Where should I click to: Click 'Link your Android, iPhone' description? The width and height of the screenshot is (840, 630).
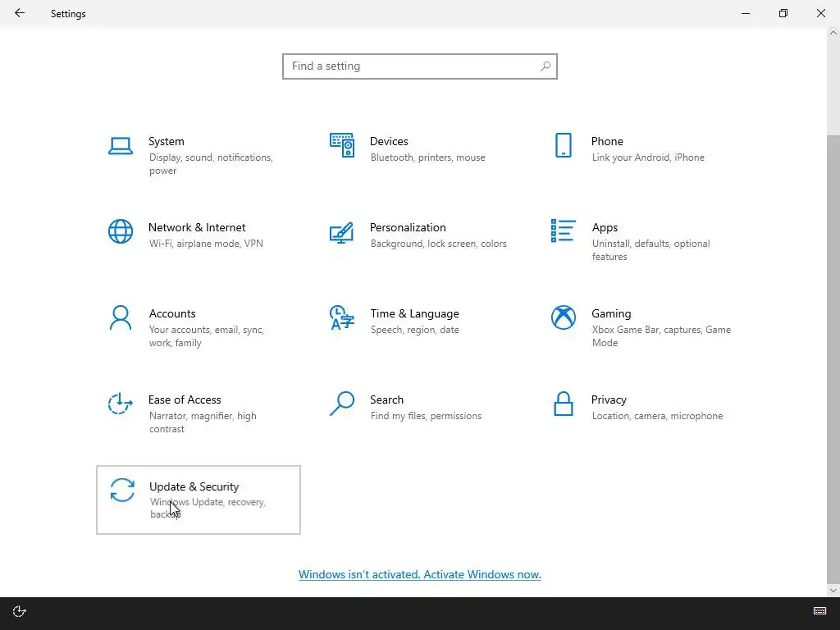[648, 157]
